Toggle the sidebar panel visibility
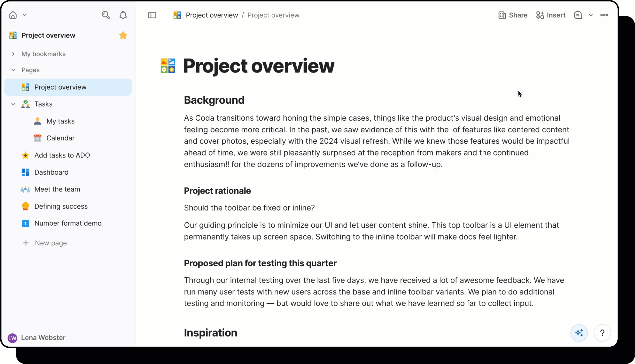 (152, 15)
